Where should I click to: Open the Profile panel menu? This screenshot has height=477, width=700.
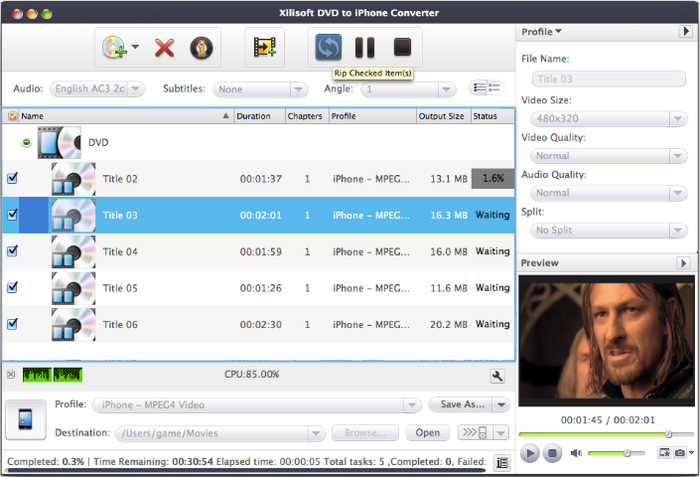(x=541, y=32)
